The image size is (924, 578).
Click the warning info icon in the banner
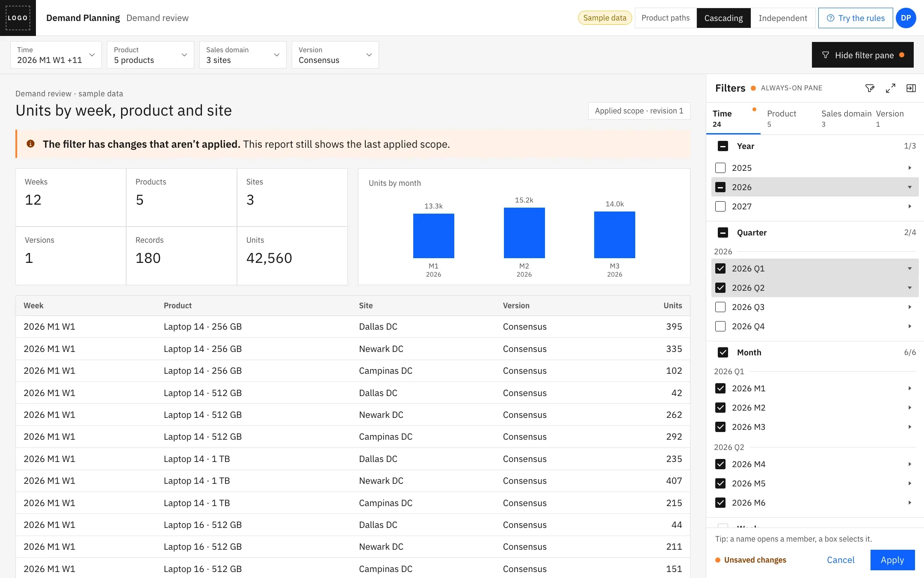pos(30,144)
